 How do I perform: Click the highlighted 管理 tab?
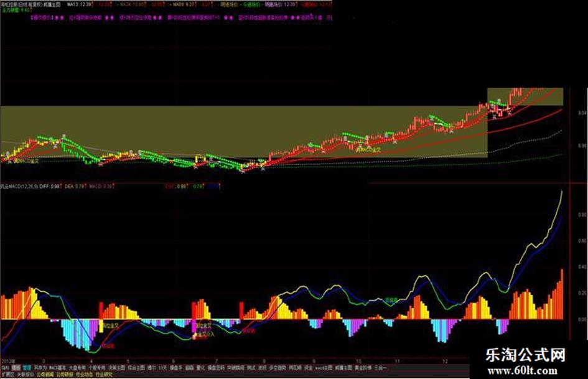[x=27, y=368]
